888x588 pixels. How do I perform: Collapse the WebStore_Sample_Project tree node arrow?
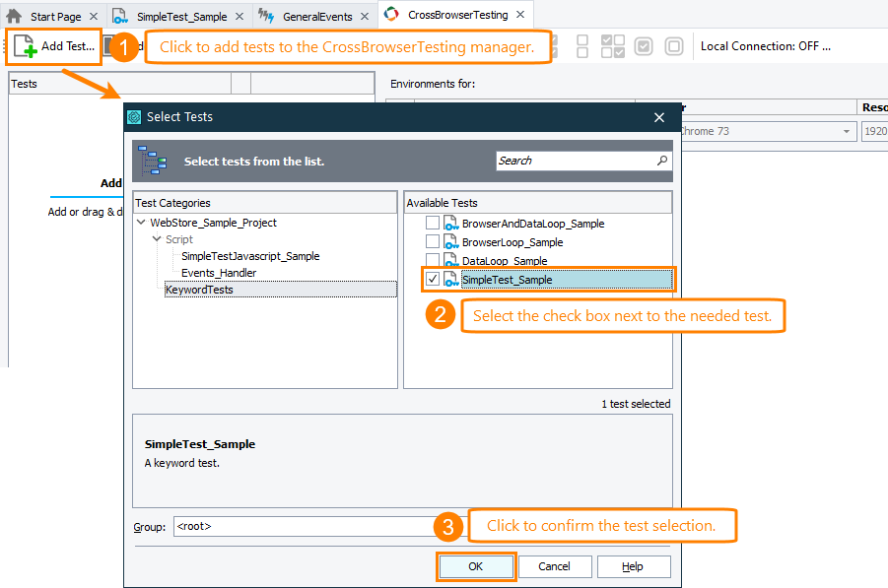click(141, 223)
